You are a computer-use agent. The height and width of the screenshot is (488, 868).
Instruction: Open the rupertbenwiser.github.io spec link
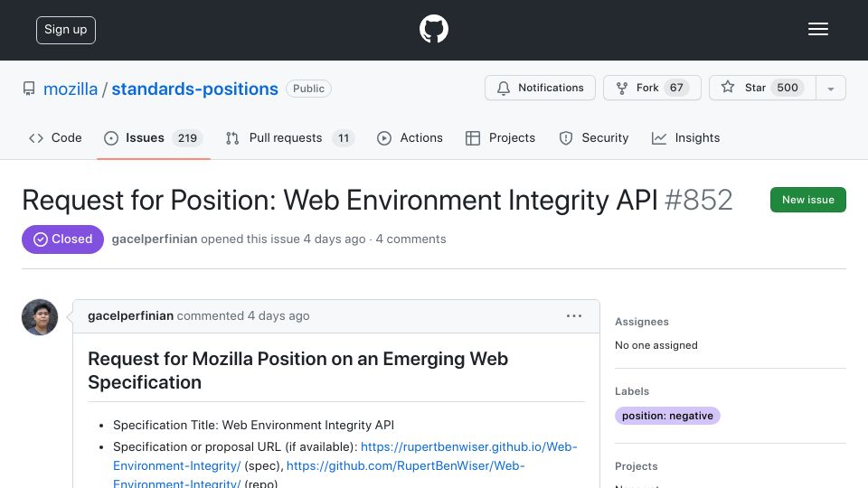344,455
